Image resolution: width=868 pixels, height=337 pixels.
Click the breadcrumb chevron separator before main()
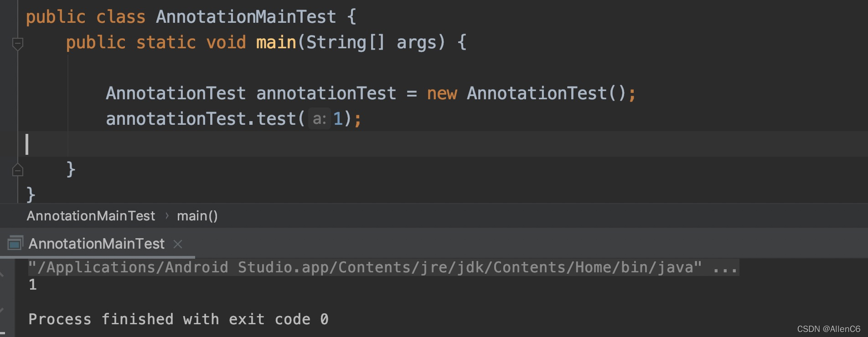click(x=167, y=216)
